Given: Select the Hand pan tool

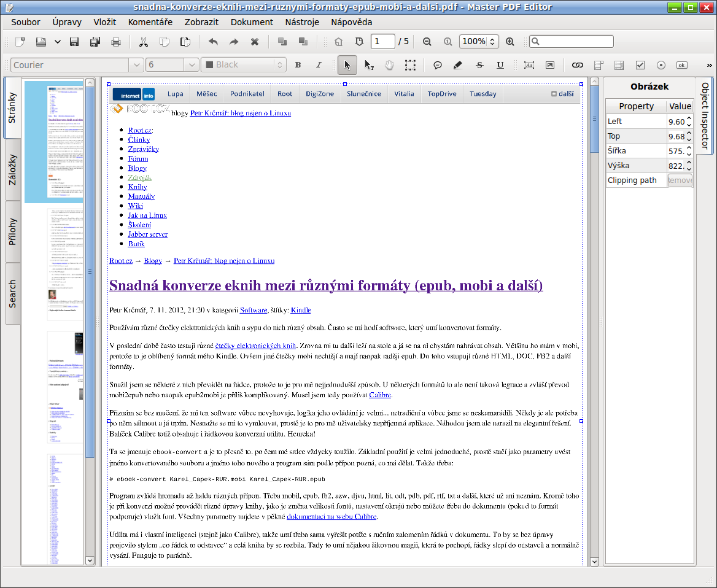Looking at the screenshot, I should (x=389, y=65).
